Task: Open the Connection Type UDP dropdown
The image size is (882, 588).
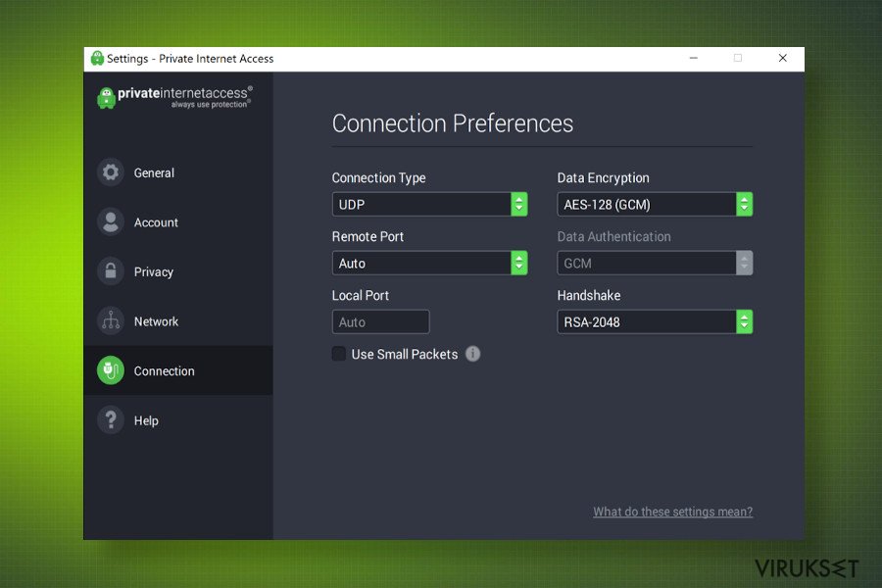Action: [x=430, y=204]
